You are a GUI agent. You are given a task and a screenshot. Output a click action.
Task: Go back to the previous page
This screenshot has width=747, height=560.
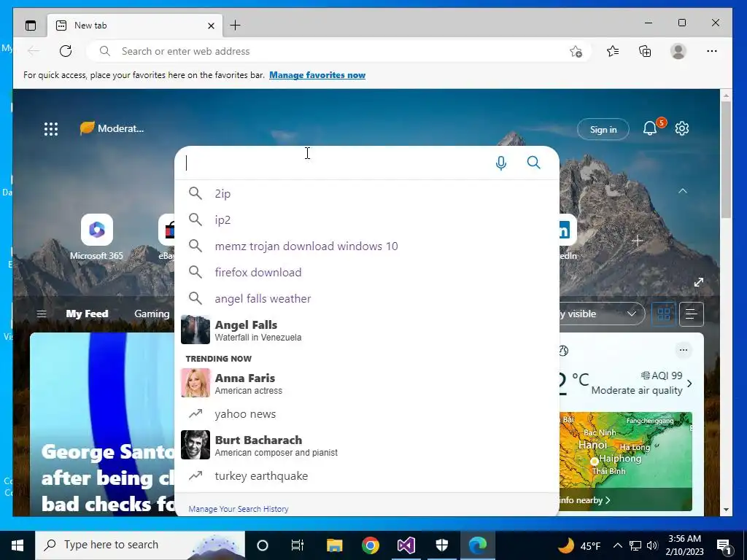(x=34, y=51)
